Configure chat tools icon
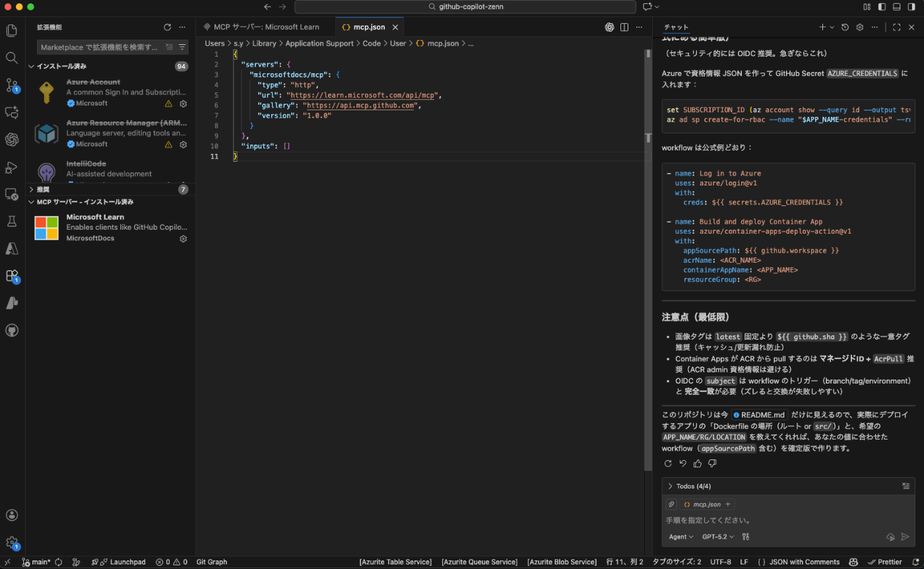 746,537
